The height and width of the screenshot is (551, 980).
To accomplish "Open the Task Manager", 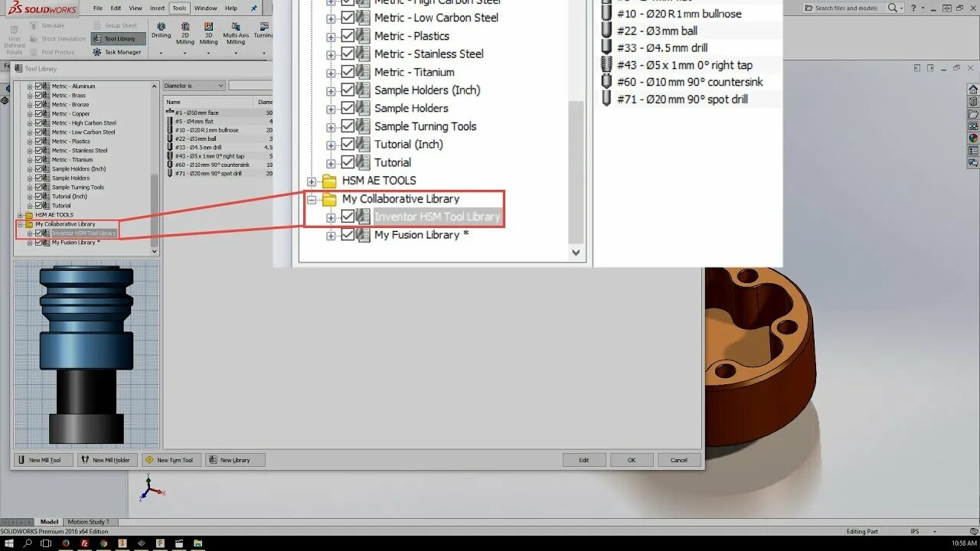I will coord(117,52).
